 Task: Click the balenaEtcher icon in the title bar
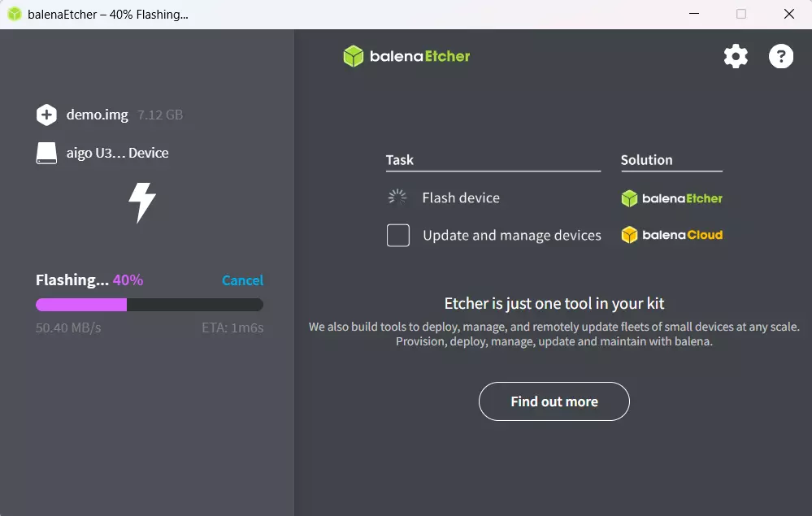[x=14, y=14]
